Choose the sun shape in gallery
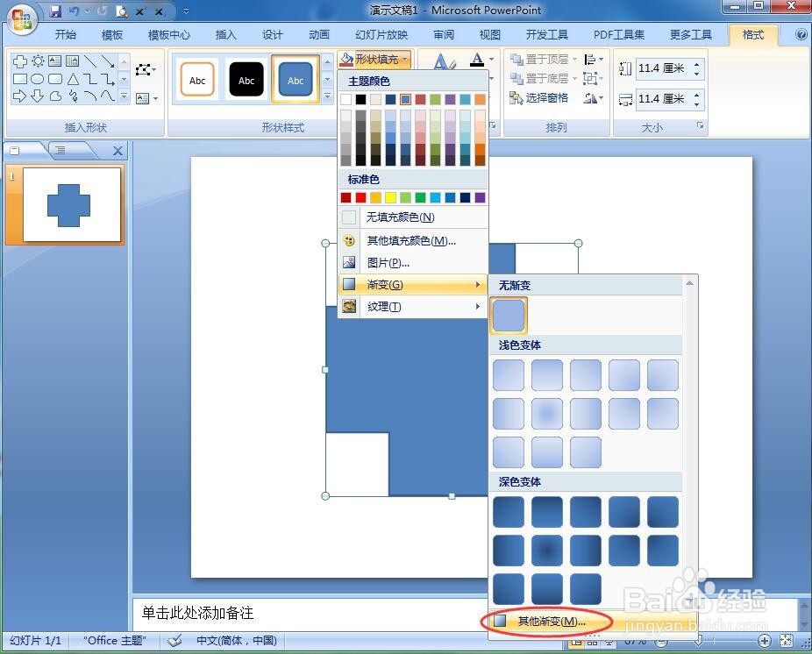 tap(38, 61)
